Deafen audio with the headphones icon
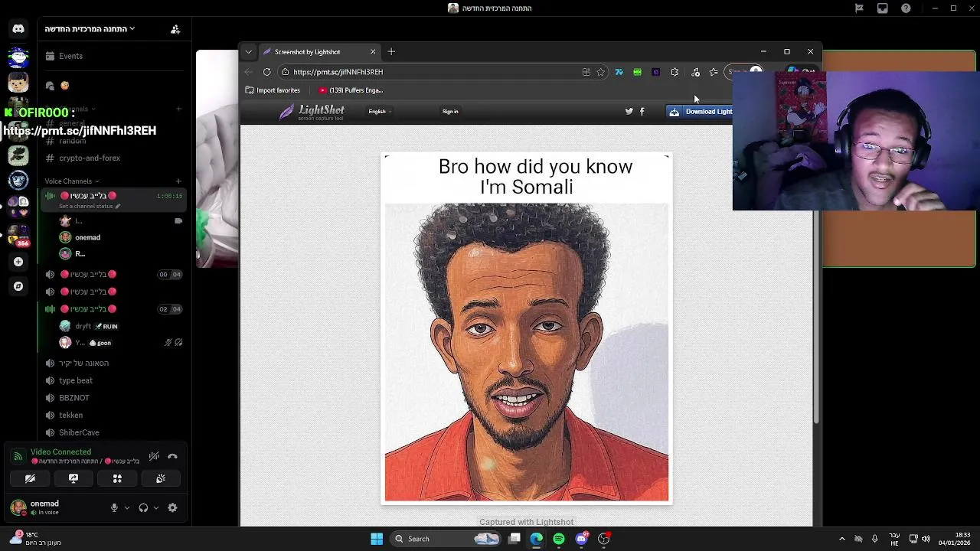The width and height of the screenshot is (980, 551). coord(143,507)
